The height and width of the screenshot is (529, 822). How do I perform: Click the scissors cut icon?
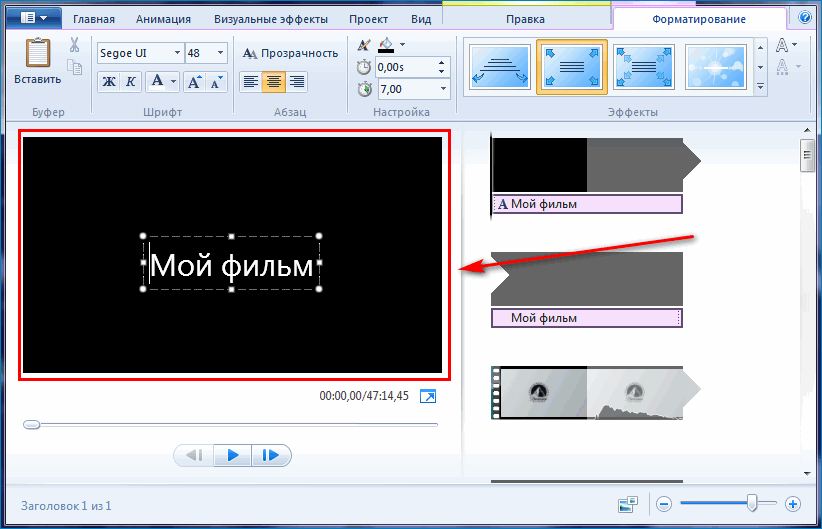75,45
